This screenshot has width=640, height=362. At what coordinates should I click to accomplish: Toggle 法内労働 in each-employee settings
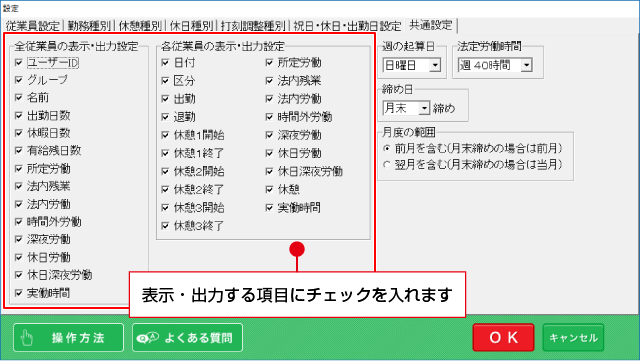269,99
